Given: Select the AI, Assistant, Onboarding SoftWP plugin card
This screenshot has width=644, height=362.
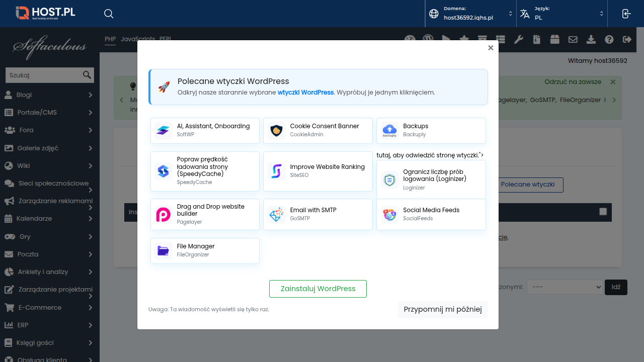Looking at the screenshot, I should point(205,131).
